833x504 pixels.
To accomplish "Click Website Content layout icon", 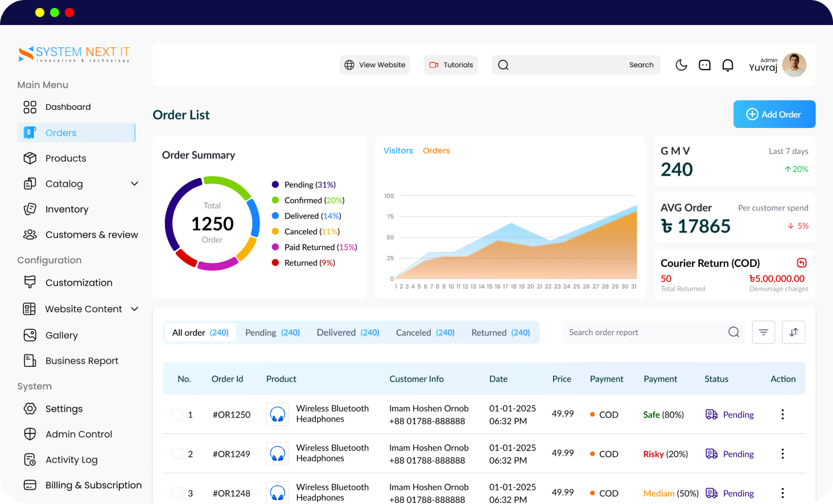I will [29, 309].
